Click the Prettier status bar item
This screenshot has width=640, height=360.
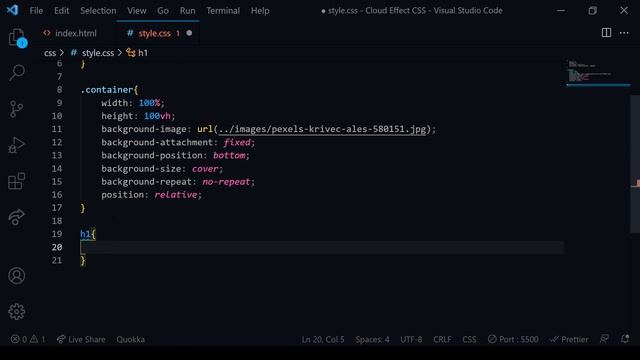click(x=569, y=339)
